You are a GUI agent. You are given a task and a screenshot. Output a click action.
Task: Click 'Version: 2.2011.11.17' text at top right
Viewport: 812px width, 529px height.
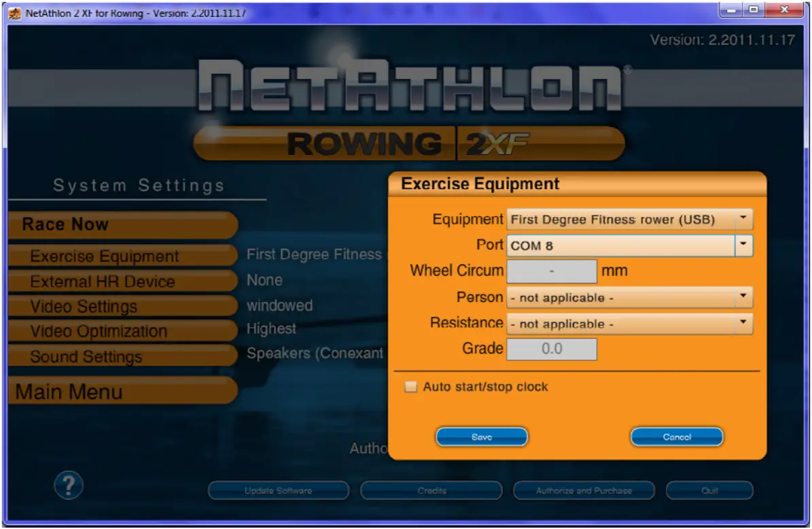coord(722,40)
